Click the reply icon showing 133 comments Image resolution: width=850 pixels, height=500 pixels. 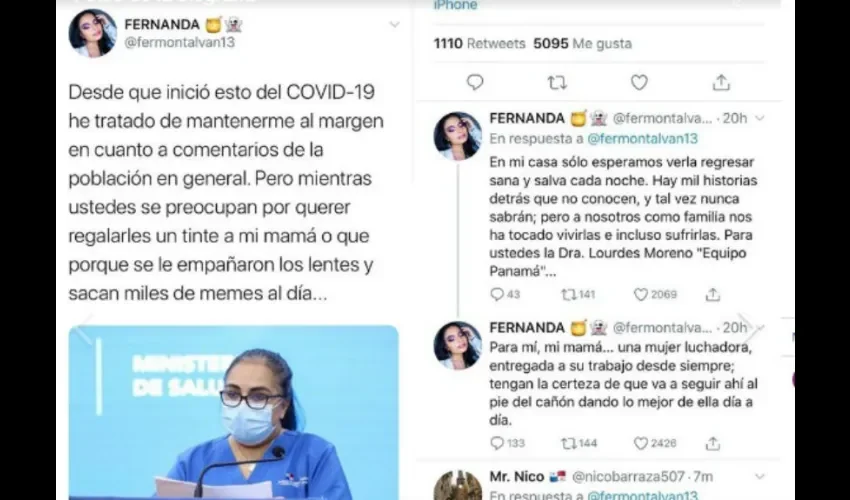click(497, 443)
